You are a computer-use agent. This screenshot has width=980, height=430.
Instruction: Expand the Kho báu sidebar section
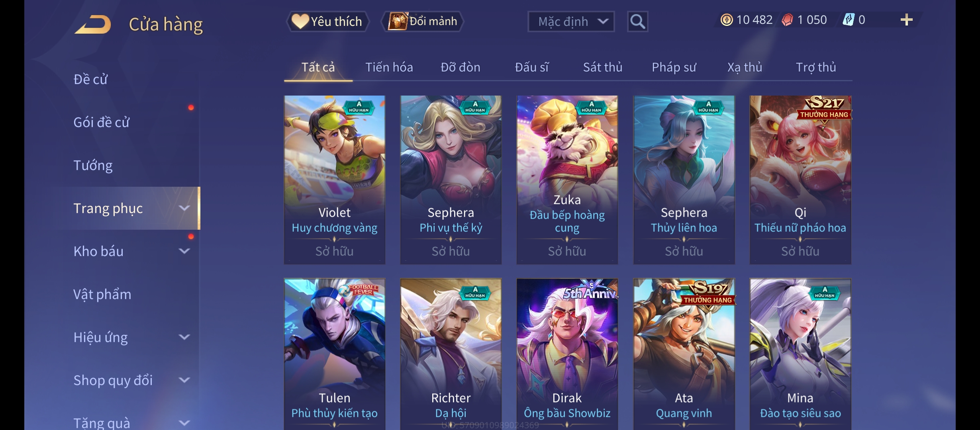click(184, 251)
